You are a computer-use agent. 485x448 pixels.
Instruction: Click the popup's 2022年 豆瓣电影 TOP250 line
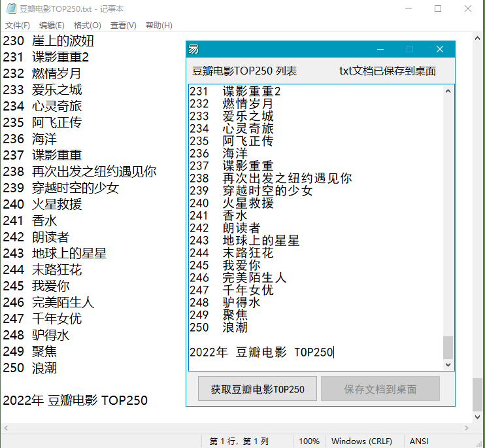261,353
